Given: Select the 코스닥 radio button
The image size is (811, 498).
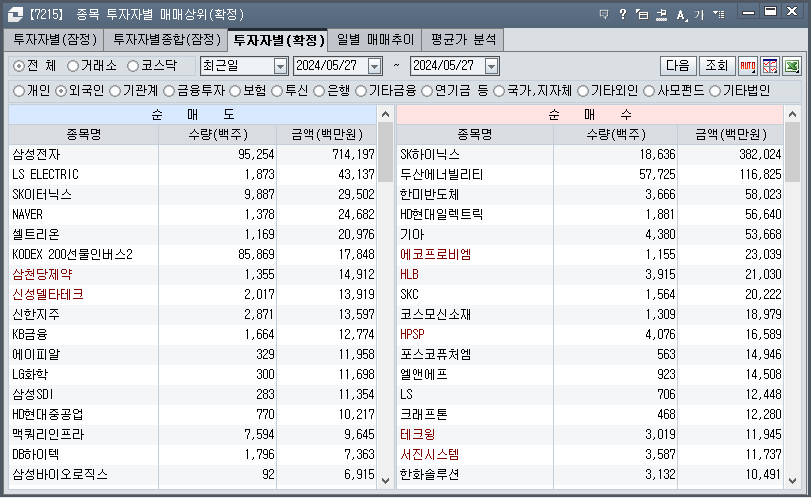Looking at the screenshot, I should [133, 66].
